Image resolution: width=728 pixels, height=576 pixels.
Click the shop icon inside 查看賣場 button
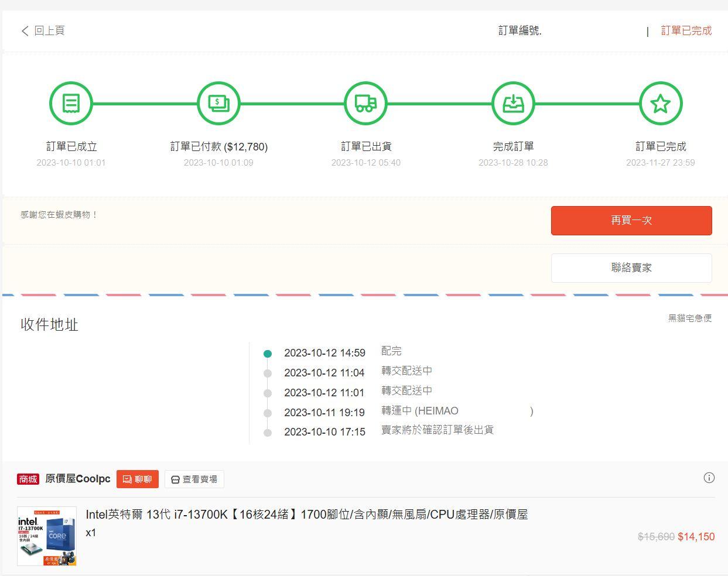pyautogui.click(x=175, y=479)
